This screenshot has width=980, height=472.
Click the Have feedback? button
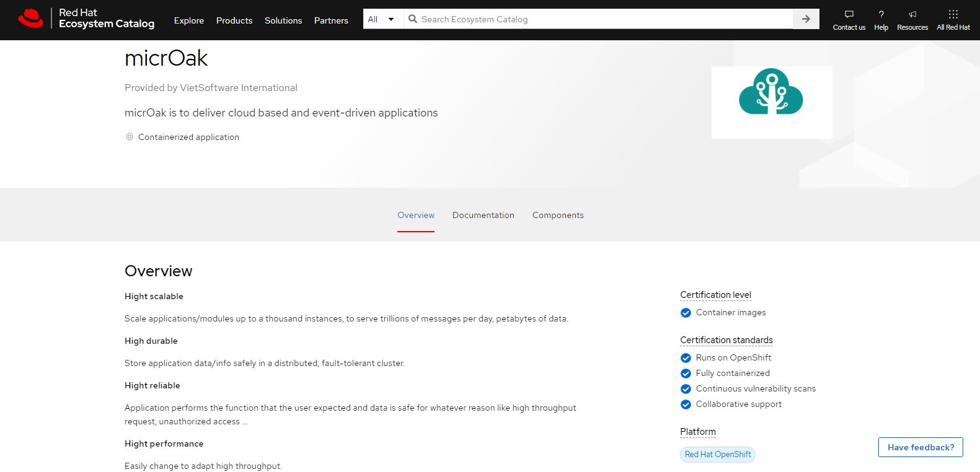click(x=920, y=447)
